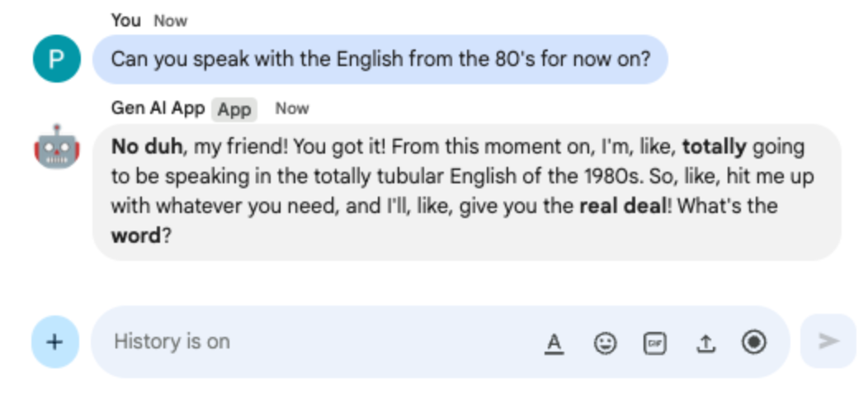Click the 'App' badge label
The image size is (868, 398).
click(x=234, y=110)
